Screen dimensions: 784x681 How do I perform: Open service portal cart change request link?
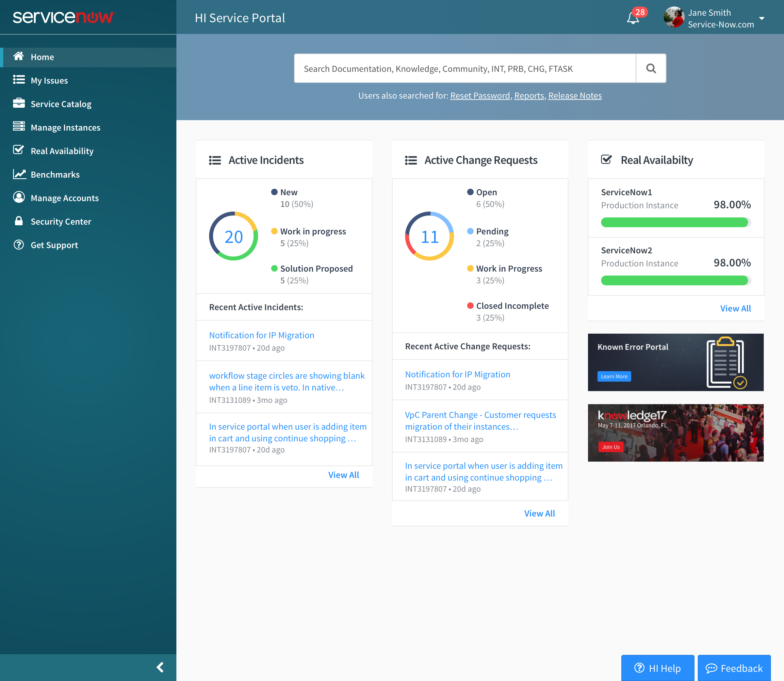(x=484, y=472)
